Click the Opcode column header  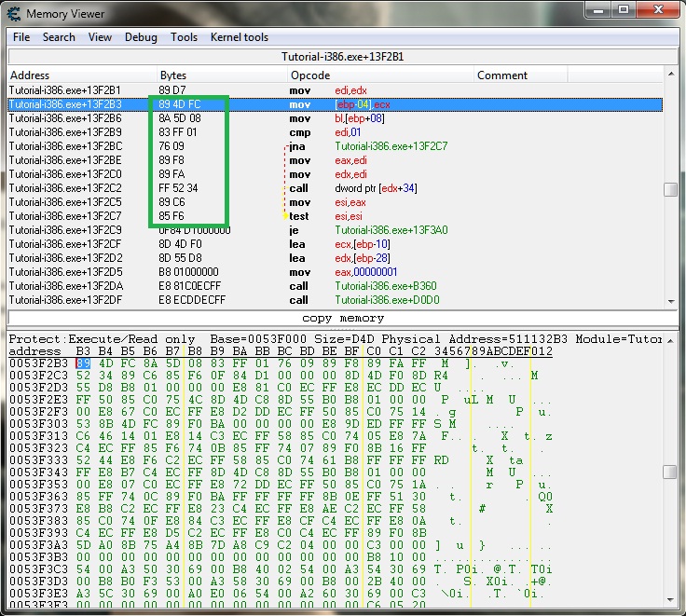click(x=380, y=75)
